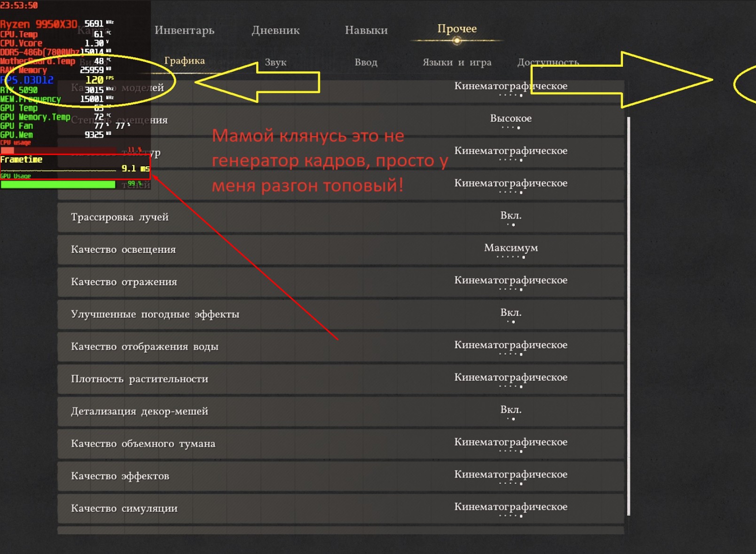Screen dimensions: 756x554
Task: Click the Прочее tab indicator icon
Action: pyautogui.click(x=457, y=41)
